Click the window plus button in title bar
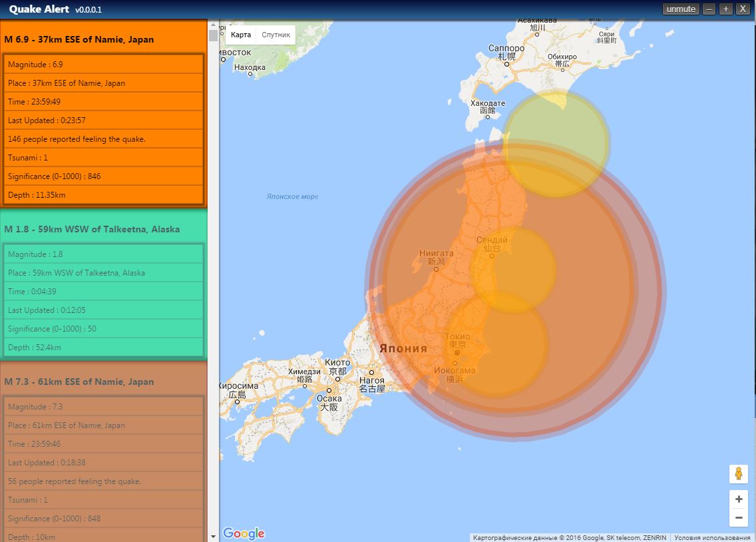Image resolution: width=756 pixels, height=542 pixels. pos(725,9)
